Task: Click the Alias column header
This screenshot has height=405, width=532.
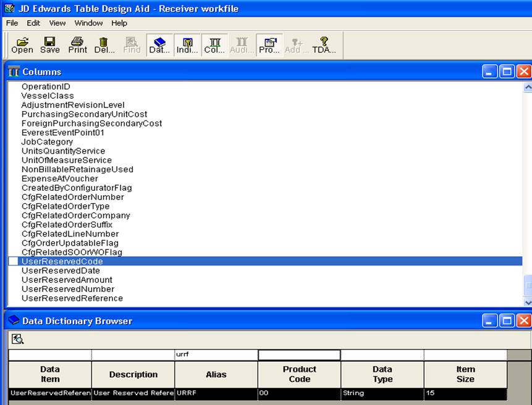Action: [216, 375]
